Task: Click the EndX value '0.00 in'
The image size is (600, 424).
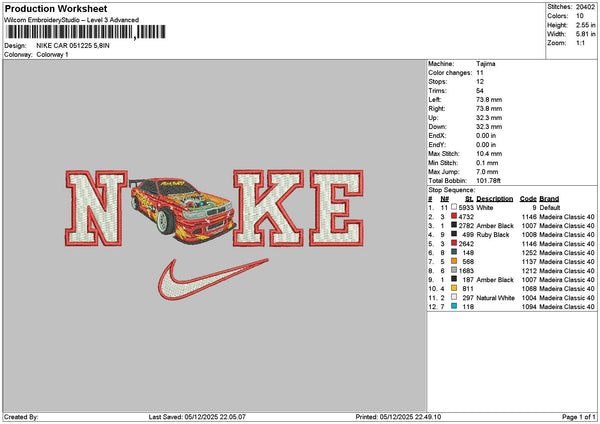Action: pyautogui.click(x=486, y=135)
